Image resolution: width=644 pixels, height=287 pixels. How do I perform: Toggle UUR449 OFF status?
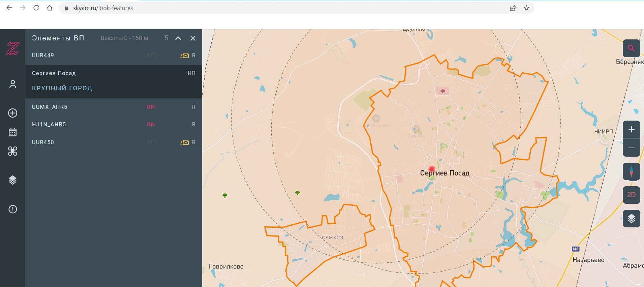152,55
